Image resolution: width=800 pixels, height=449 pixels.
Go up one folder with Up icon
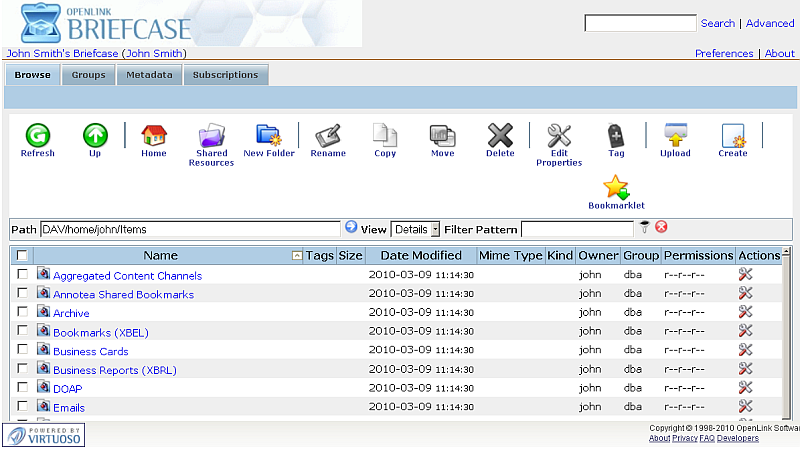[95, 136]
